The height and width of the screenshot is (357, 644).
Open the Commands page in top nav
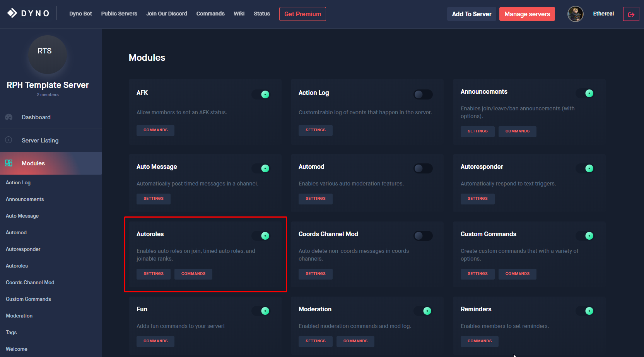point(210,14)
